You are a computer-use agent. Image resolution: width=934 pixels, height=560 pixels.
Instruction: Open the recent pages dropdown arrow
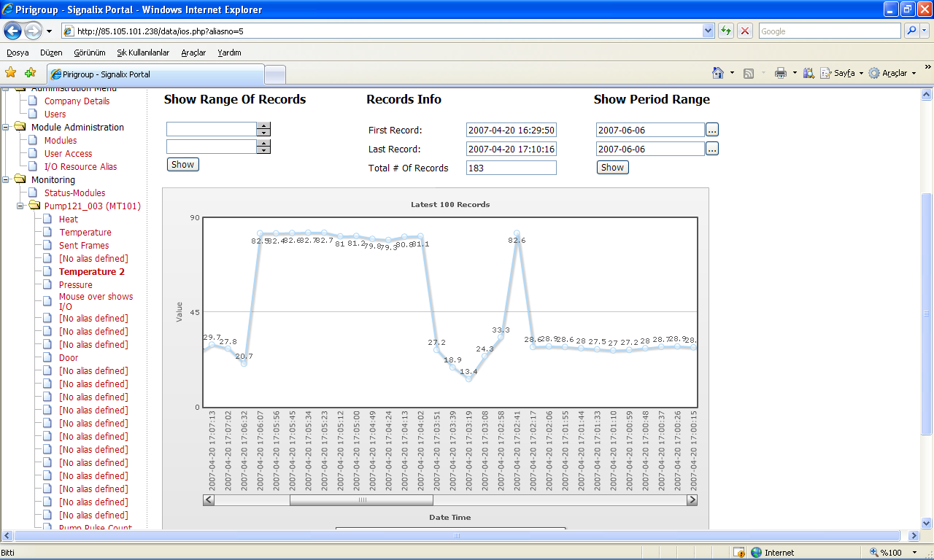click(x=49, y=31)
